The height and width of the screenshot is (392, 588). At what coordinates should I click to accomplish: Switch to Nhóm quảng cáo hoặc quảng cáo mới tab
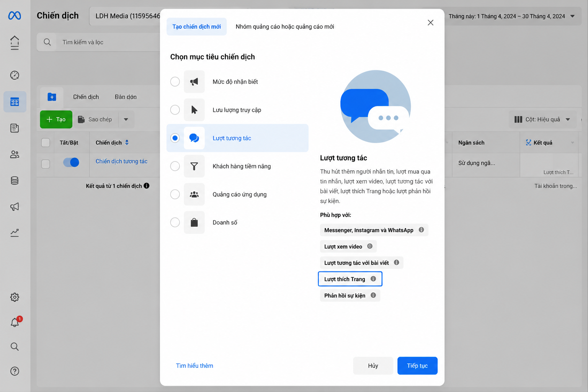[x=285, y=27]
